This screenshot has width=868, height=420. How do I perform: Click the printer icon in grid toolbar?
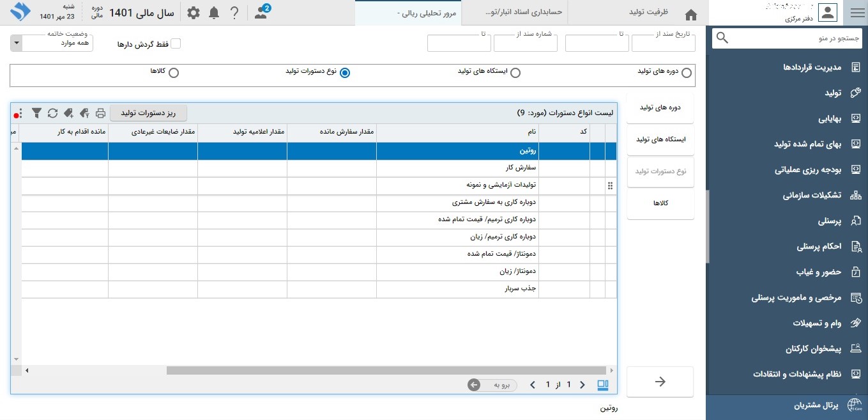click(100, 113)
